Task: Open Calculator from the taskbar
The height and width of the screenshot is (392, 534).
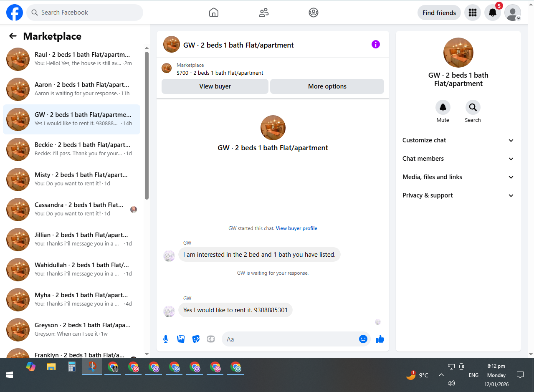Action: (71, 367)
